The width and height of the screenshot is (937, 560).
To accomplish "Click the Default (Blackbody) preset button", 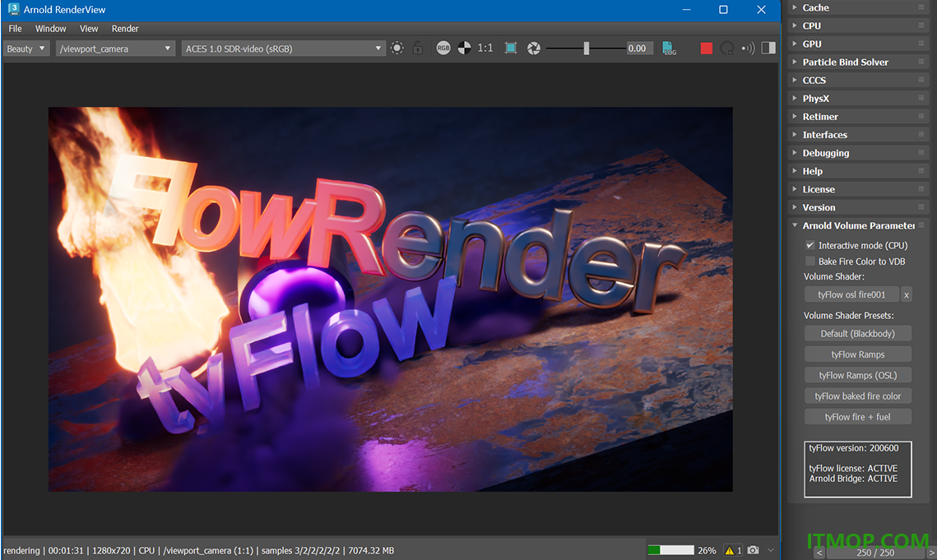I will [x=857, y=334].
